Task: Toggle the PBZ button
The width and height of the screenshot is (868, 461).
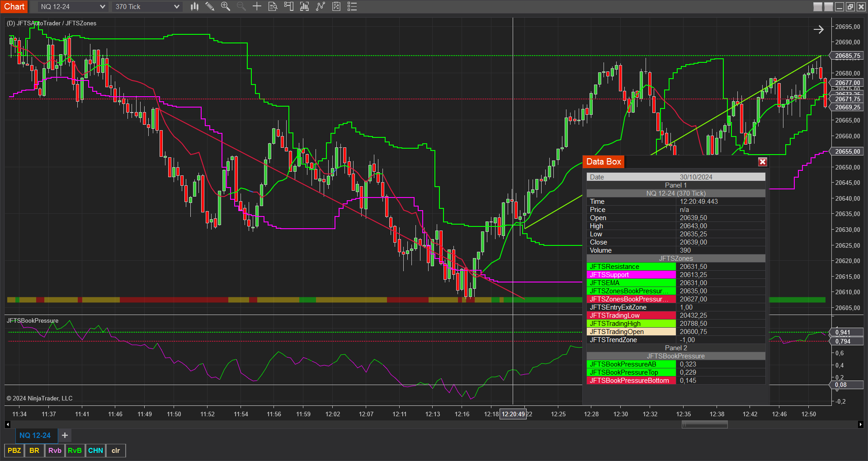Action: [14, 451]
